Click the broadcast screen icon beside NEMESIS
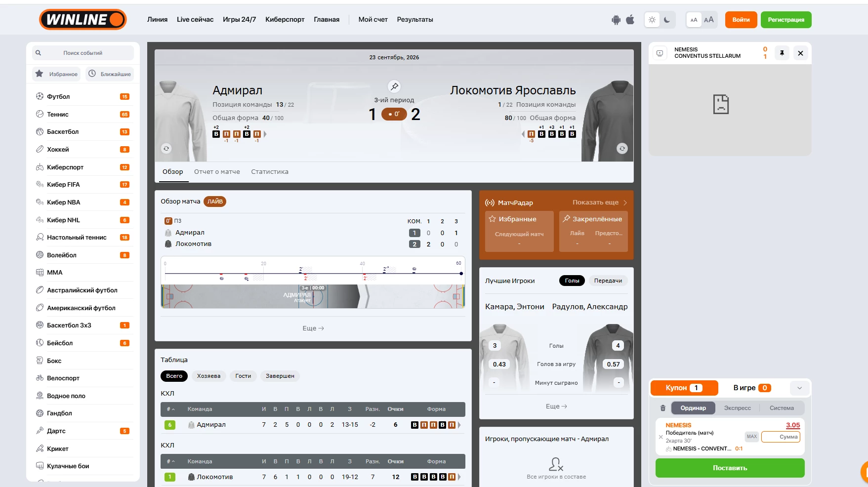The width and height of the screenshot is (868, 487). pyautogui.click(x=660, y=53)
